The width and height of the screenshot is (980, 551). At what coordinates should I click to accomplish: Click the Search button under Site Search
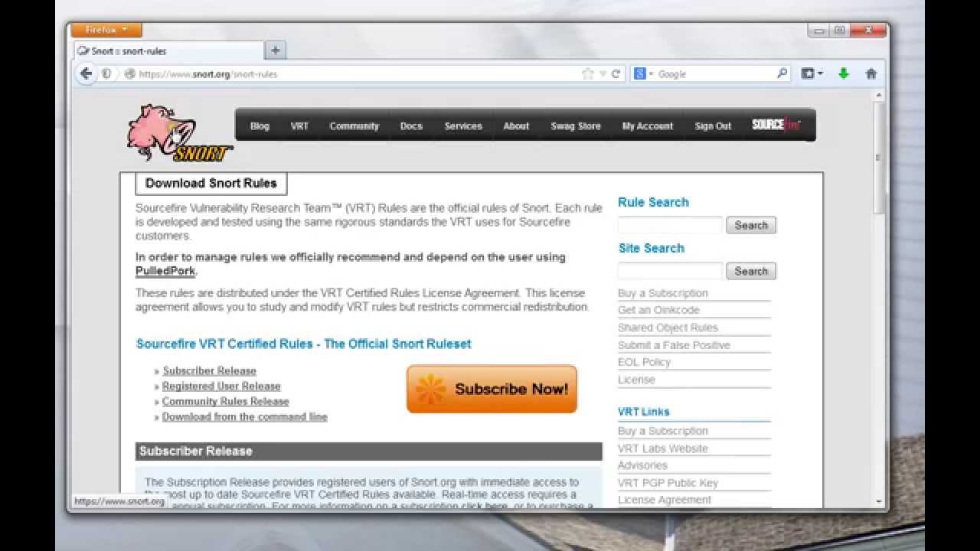click(751, 271)
